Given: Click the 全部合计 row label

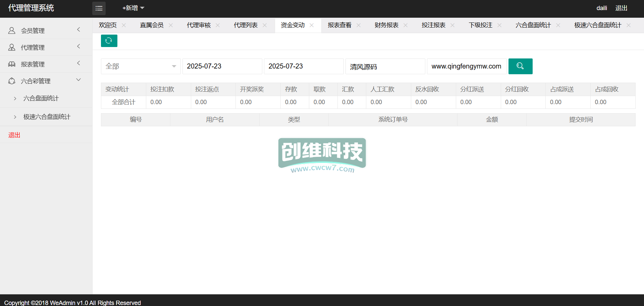Looking at the screenshot, I should pyautogui.click(x=124, y=102).
